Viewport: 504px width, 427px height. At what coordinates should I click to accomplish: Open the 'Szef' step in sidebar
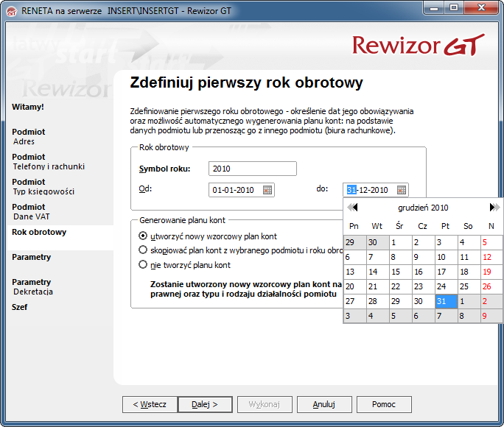19,307
